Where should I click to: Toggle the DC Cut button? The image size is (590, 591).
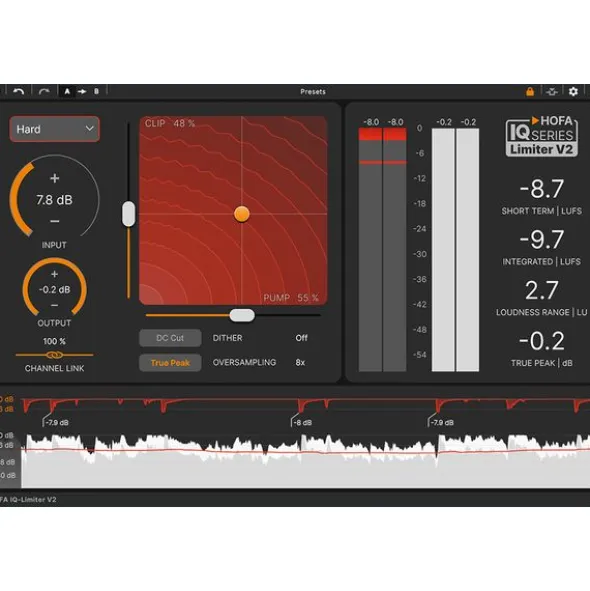pos(170,338)
